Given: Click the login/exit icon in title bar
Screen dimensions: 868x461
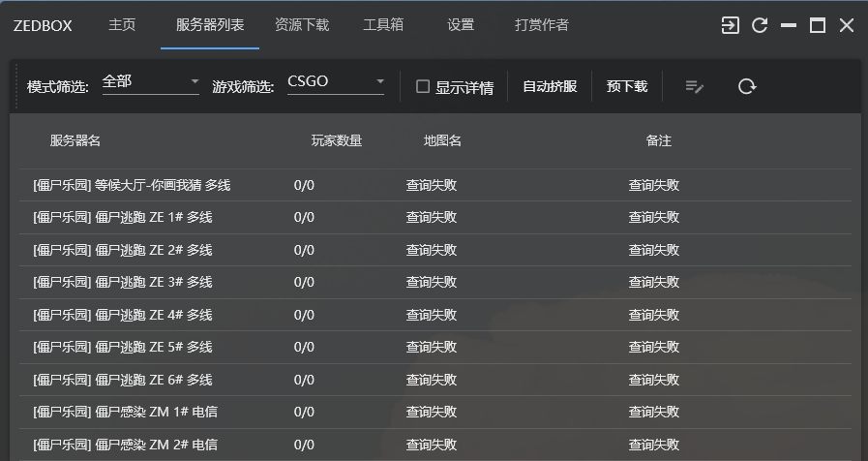Looking at the screenshot, I should click(x=730, y=25).
